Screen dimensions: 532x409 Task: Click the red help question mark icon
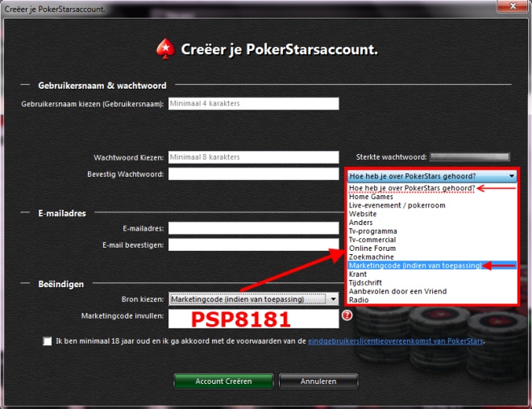(x=347, y=315)
